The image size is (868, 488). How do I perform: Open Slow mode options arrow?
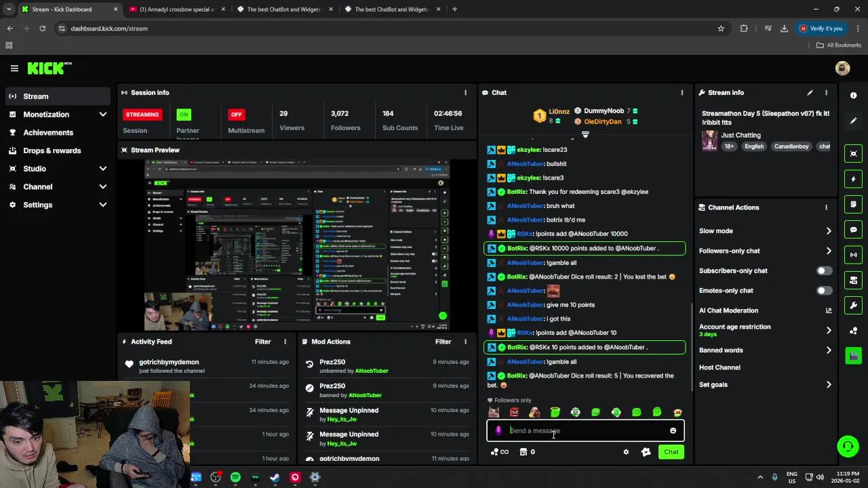pos(829,231)
